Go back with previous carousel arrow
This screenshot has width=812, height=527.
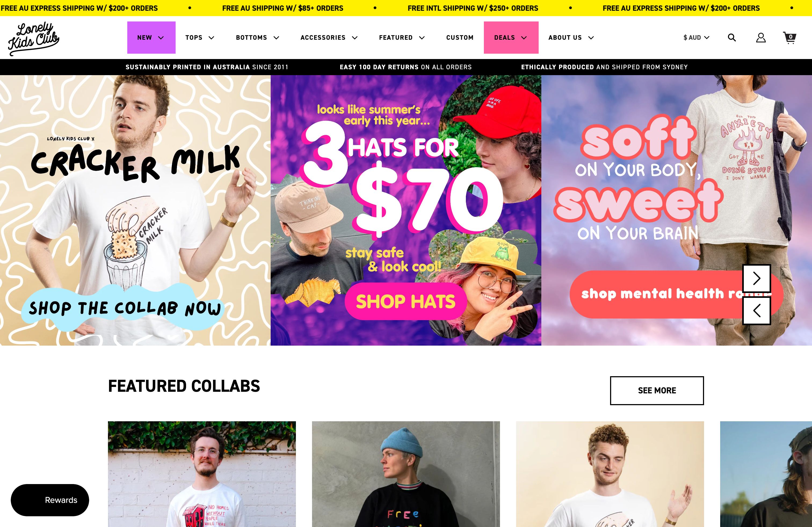click(x=757, y=310)
